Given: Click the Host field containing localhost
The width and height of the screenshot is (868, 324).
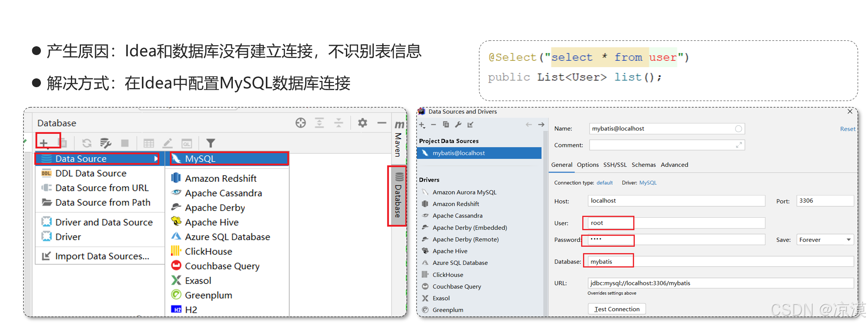Looking at the screenshot, I should point(676,201).
